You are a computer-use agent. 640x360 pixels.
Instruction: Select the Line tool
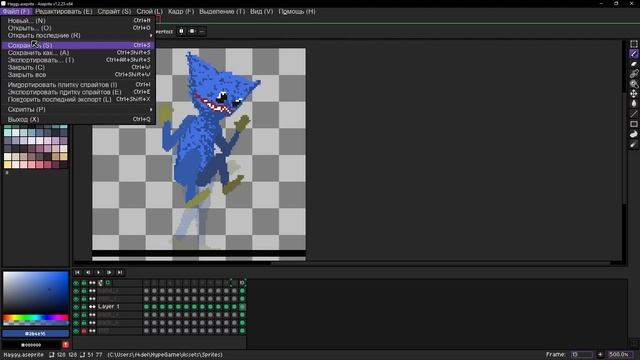point(633,114)
